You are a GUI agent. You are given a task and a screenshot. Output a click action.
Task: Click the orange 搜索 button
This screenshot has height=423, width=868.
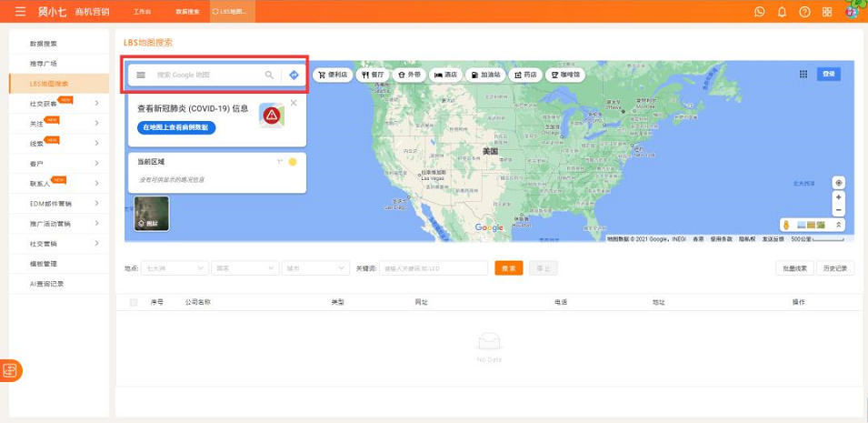[x=509, y=268]
